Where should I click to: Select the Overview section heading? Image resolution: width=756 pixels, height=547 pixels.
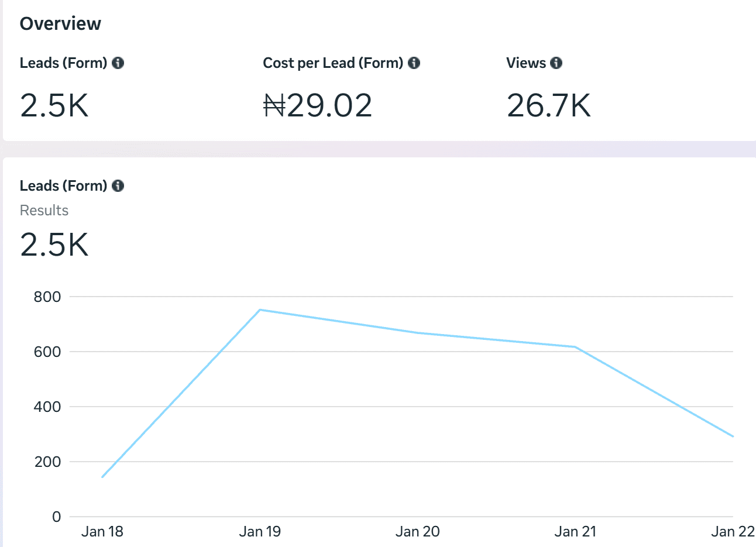60,24
